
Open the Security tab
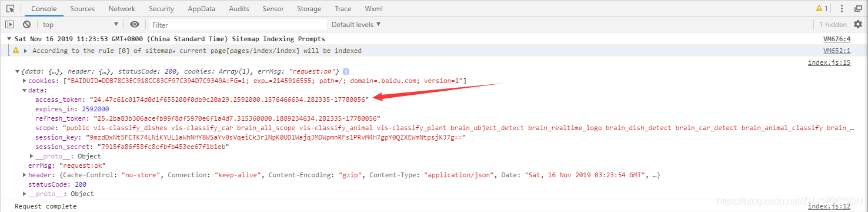pos(161,9)
